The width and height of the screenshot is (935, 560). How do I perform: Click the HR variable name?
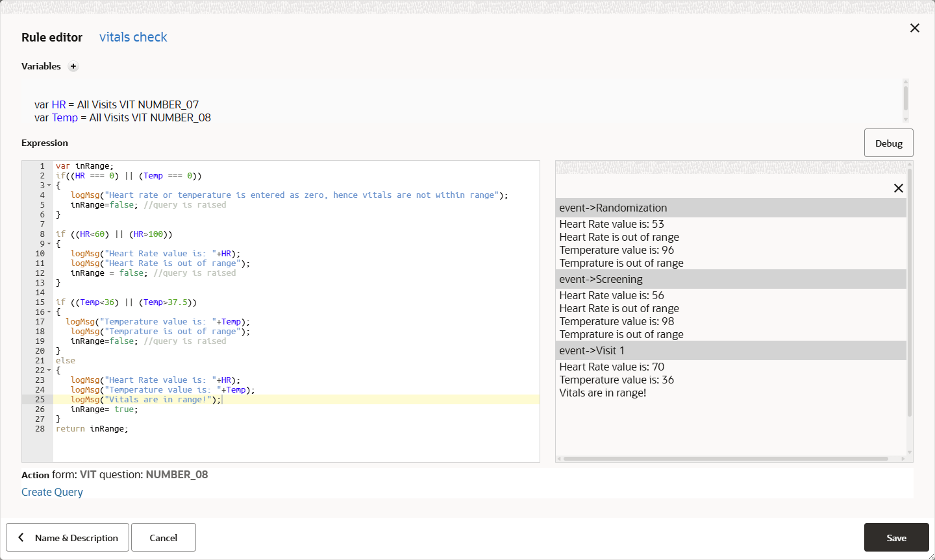point(58,104)
